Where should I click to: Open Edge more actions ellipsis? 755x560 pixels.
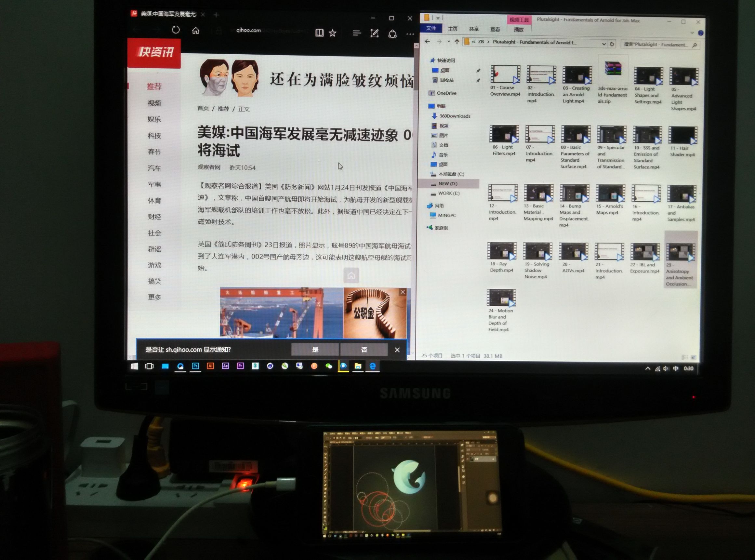(410, 34)
